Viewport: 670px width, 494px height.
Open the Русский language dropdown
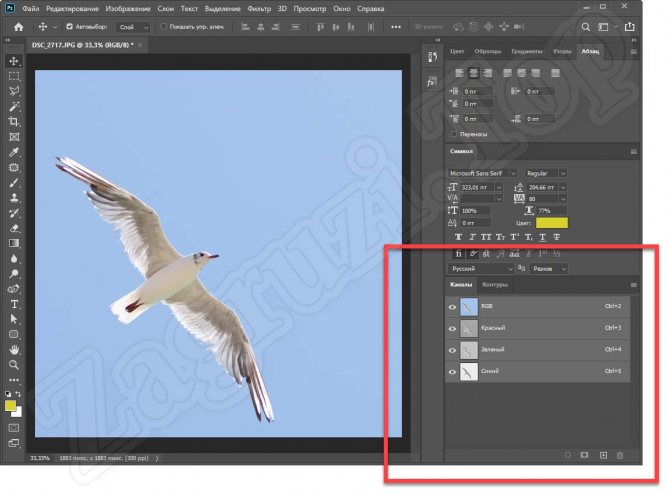480,269
